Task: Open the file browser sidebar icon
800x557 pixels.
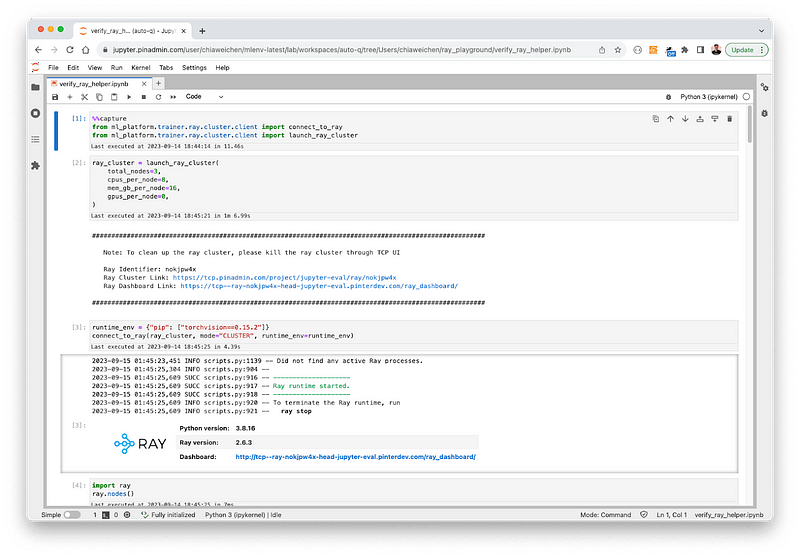Action: point(35,88)
